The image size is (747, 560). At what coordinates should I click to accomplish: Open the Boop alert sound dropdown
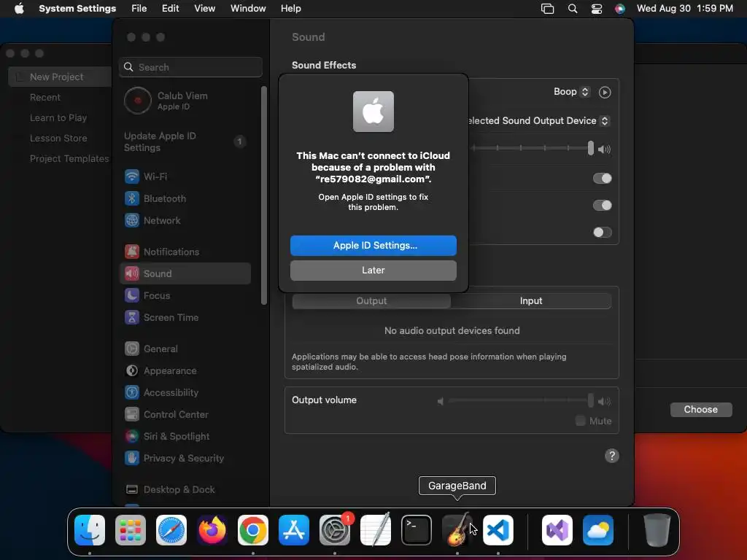coord(572,91)
